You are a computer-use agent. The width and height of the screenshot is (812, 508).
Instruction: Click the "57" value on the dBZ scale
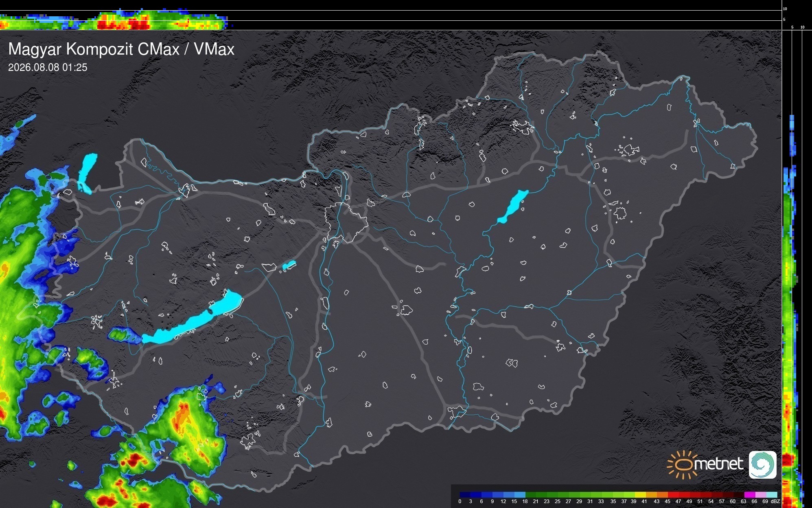tap(722, 501)
